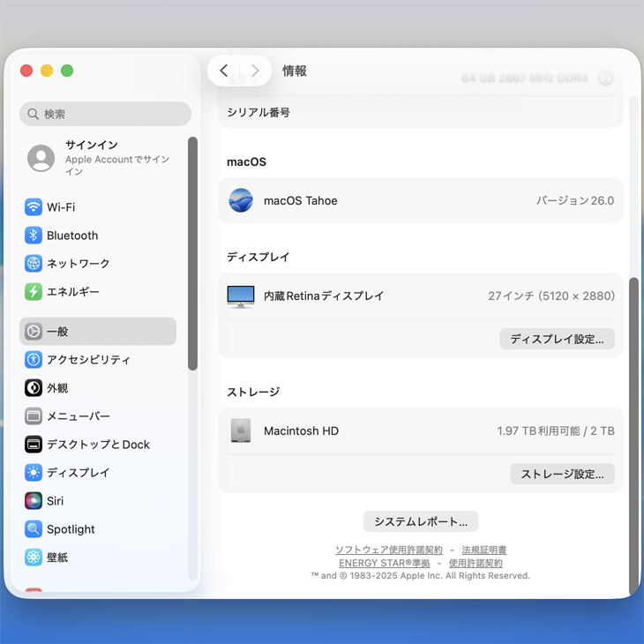The image size is (644, 644).
Task: Select Spotlight in the sidebar
Action: coord(71,529)
